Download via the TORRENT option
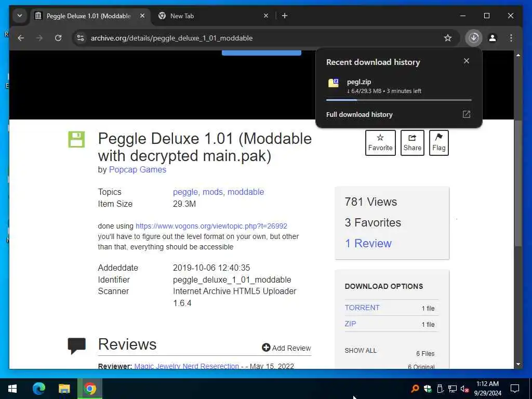The height and width of the screenshot is (399, 532). coord(362,308)
